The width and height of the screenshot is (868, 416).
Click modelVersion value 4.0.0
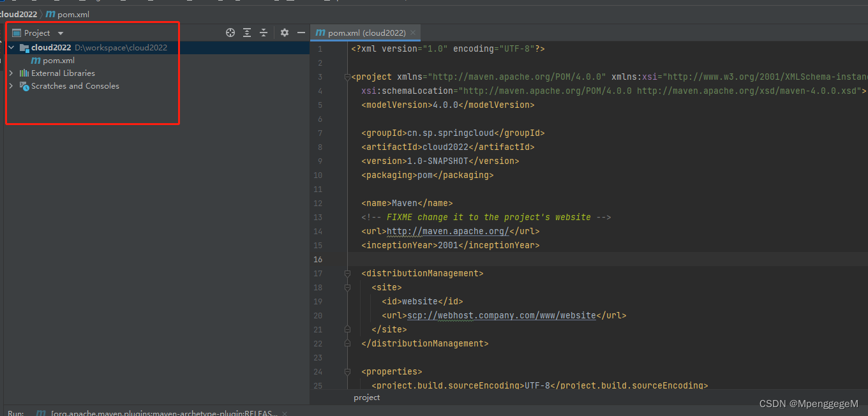(445, 105)
